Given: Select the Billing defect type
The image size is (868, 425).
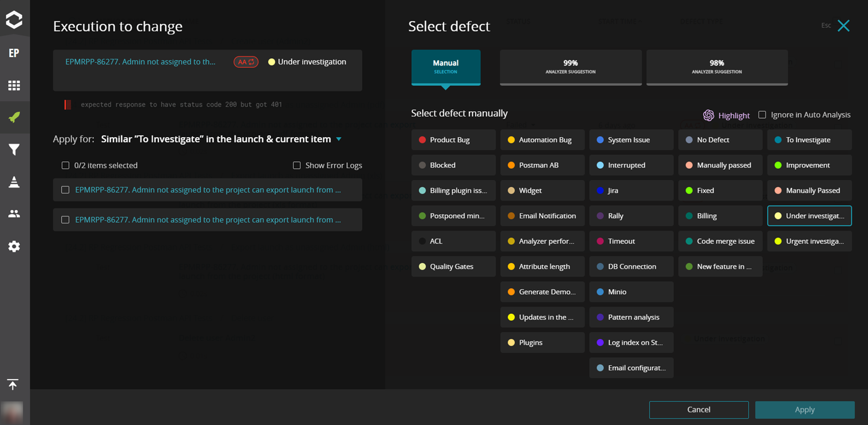Looking at the screenshot, I should [x=721, y=216].
